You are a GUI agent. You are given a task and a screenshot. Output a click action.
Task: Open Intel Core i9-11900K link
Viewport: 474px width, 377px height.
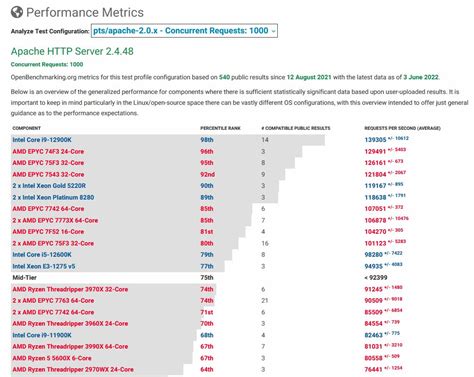coord(42,335)
